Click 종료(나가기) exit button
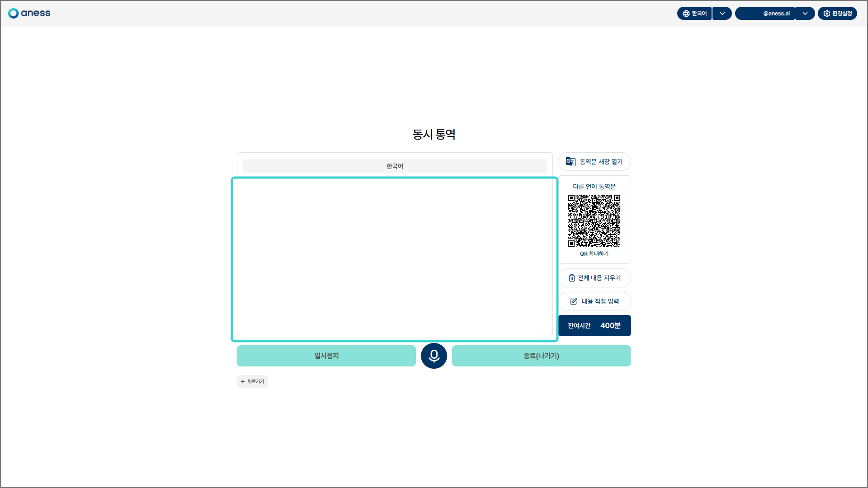The image size is (868, 488). coord(541,356)
